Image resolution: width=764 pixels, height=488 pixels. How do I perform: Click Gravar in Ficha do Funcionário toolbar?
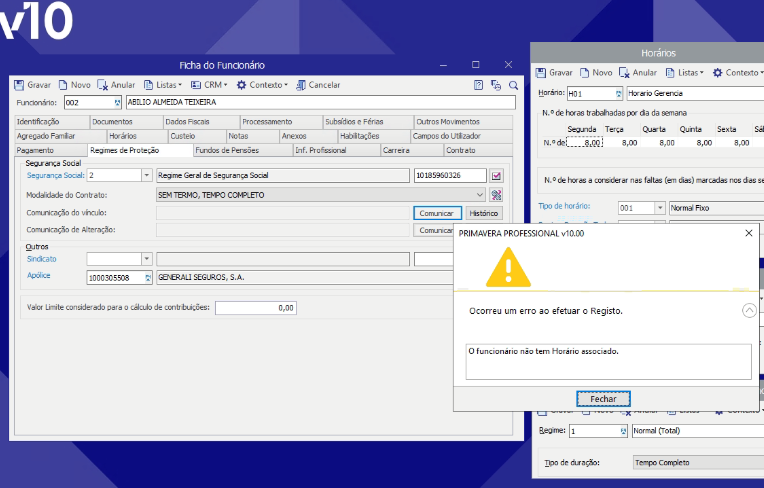(33, 85)
